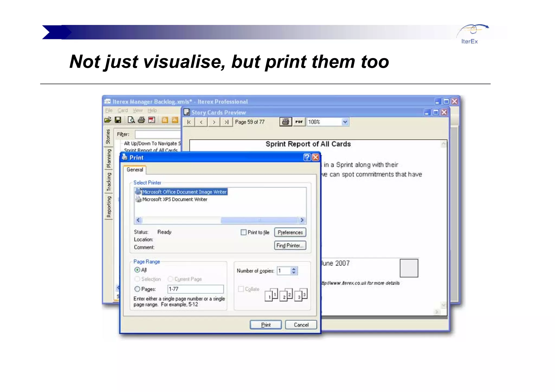The image size is (555, 392).
Task: Click the preview window print icon
Action: coord(285,122)
